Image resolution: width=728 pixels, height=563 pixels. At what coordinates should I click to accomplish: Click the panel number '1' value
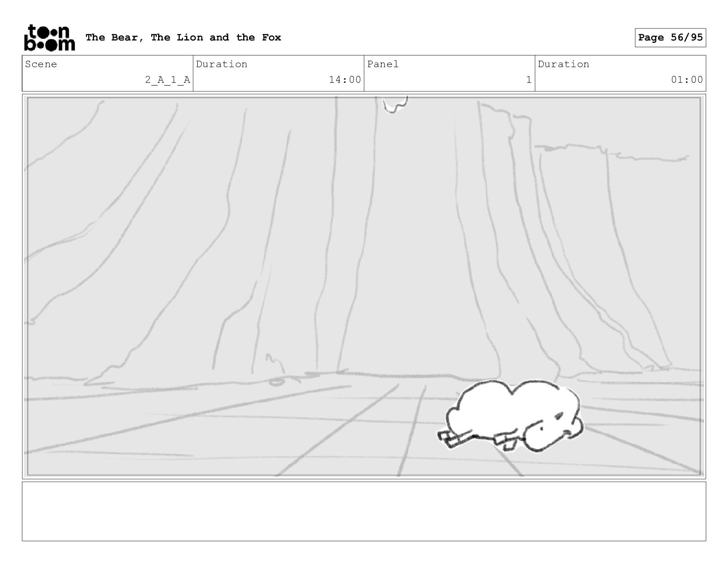(529, 80)
